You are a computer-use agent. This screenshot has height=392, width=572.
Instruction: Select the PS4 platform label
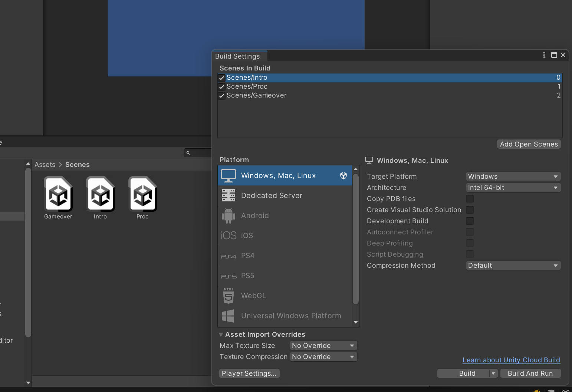(248, 256)
